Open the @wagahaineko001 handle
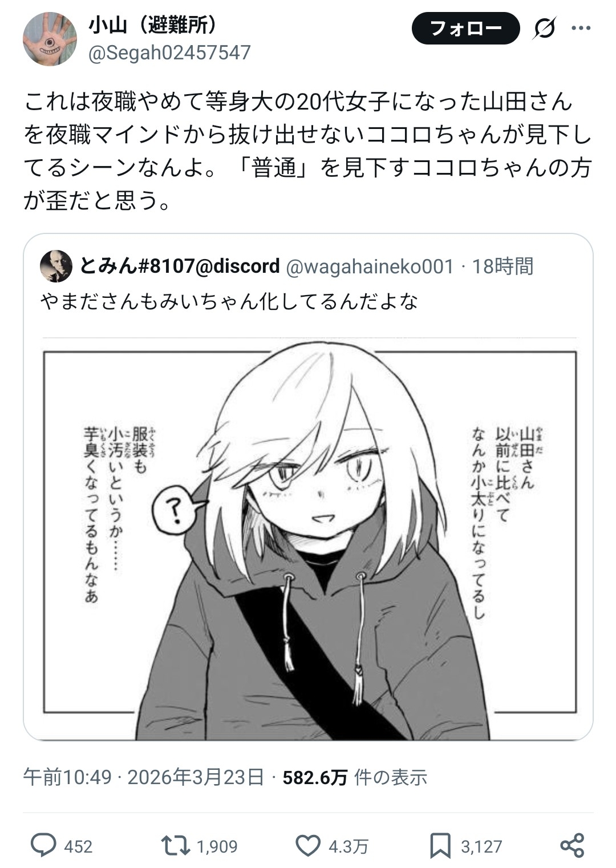This screenshot has height=868, width=616. pyautogui.click(x=370, y=267)
